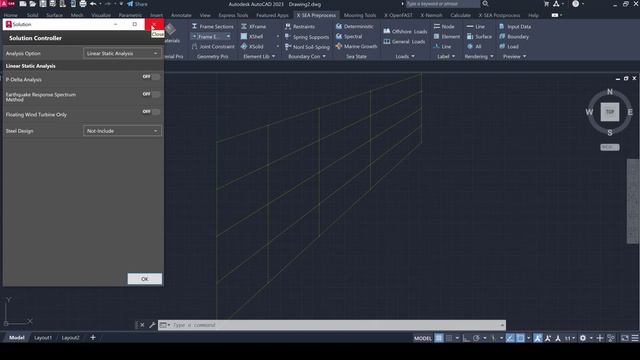Viewport: 640px width, 360px height.
Task: Open Analysis Option dropdown
Action: pos(122,53)
